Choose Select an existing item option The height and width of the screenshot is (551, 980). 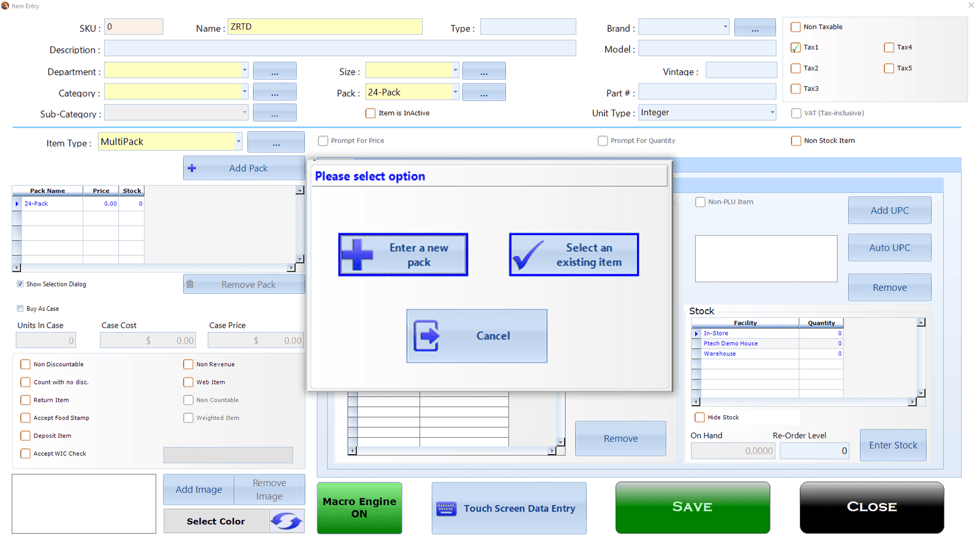pyautogui.click(x=574, y=255)
